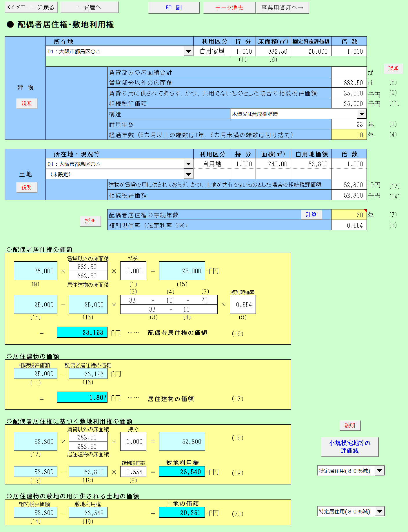Open the 構造 dropdown showing 木造又は合成樹脂造
408x532 pixels.
(362, 114)
